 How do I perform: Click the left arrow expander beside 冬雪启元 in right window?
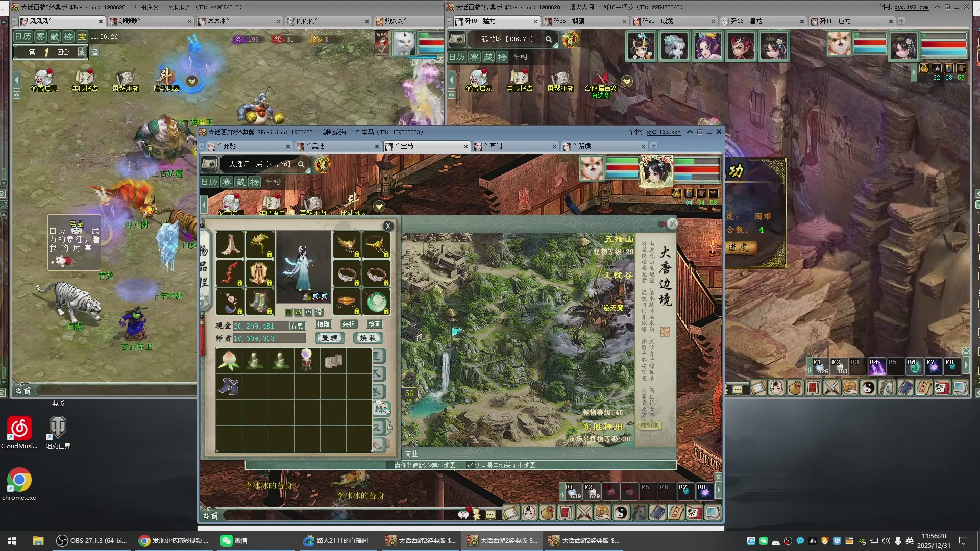tap(451, 80)
